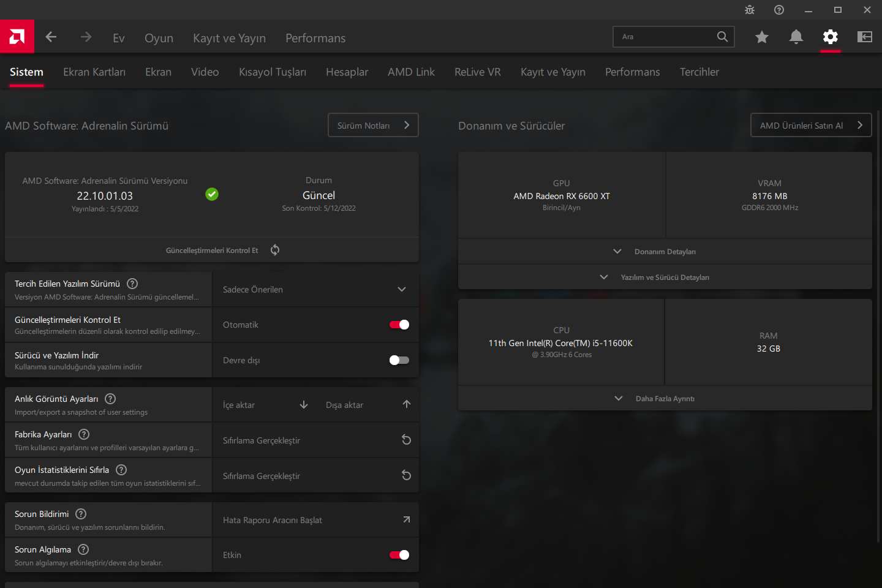
Task: Open the ReLive VR tab
Action: tap(478, 72)
